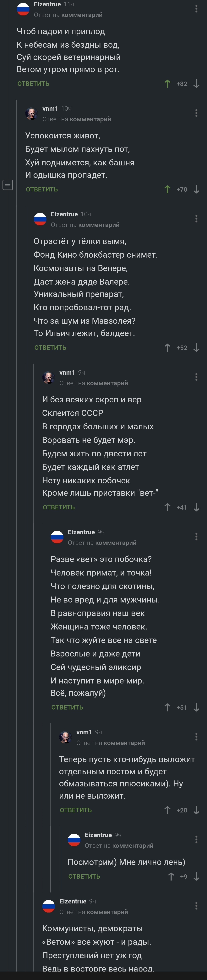Screen dimensions: 207x980
Task: Open three-dot menu on comment rated +41
Action: tap(196, 377)
